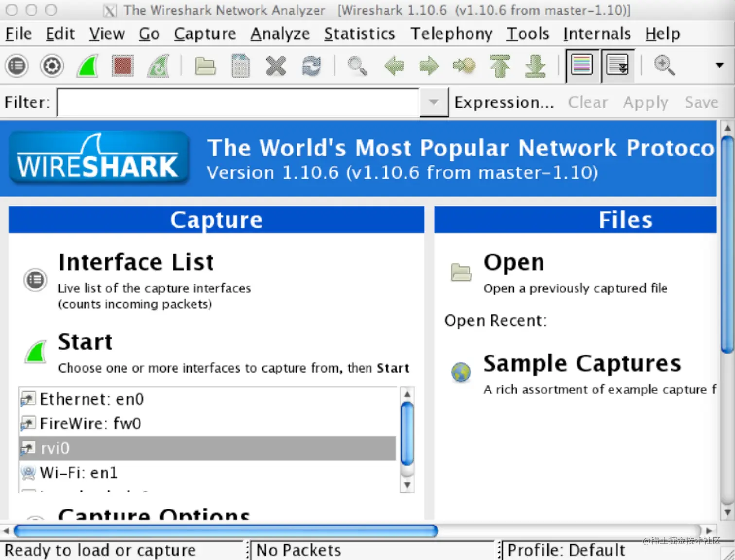Click the Save filter button
This screenshot has width=735, height=560.
[701, 102]
